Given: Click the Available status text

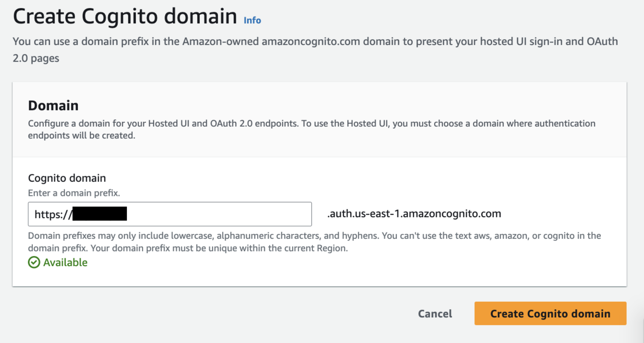Looking at the screenshot, I should tap(65, 263).
